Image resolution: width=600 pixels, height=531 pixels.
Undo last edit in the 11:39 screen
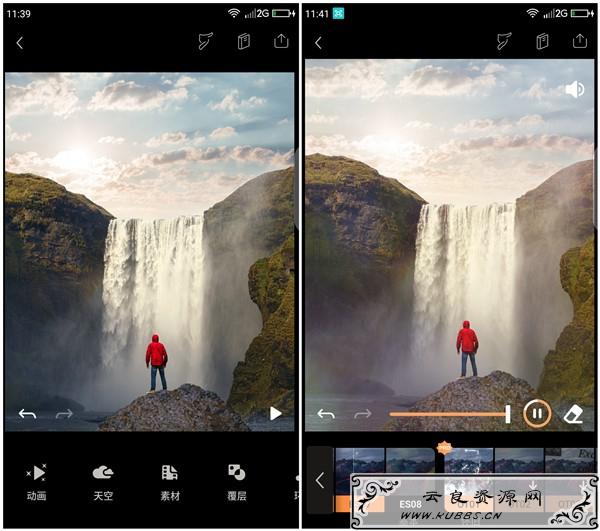(28, 414)
